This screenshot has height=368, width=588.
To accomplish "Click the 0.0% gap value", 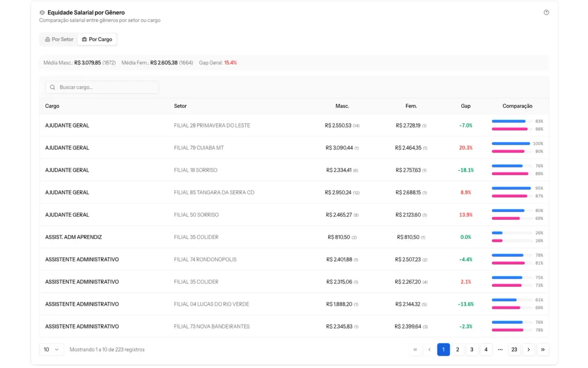I will [466, 237].
